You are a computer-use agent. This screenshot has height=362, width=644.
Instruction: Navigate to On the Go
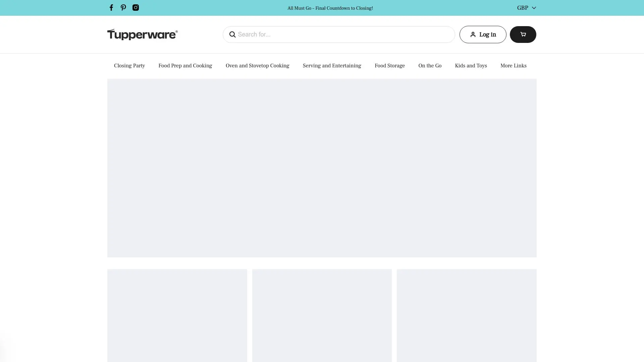coord(430,66)
